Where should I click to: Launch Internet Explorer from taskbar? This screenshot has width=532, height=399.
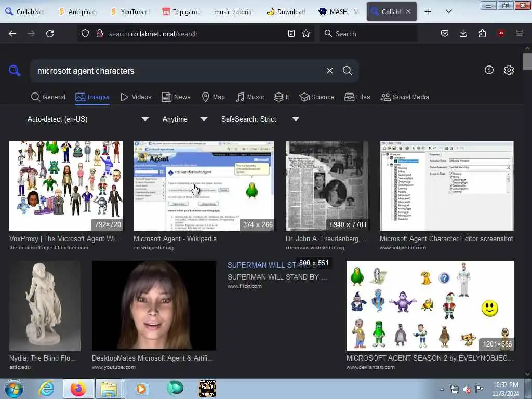46,389
